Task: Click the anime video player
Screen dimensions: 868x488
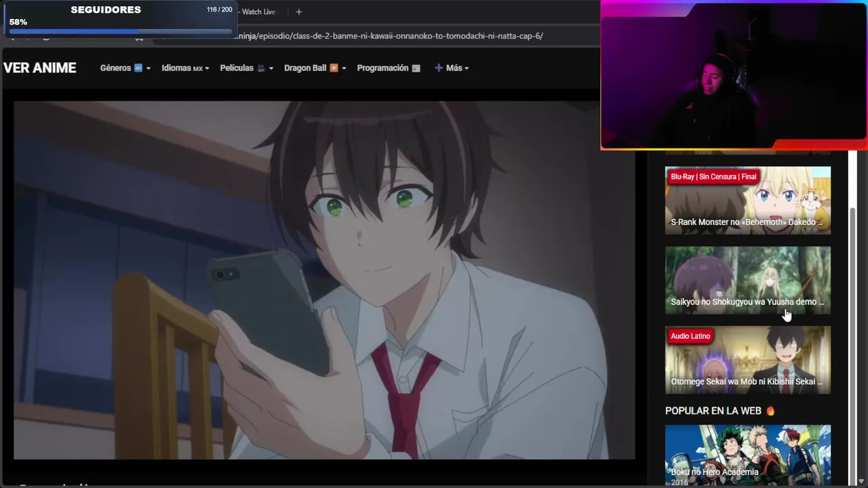Action: [x=324, y=280]
